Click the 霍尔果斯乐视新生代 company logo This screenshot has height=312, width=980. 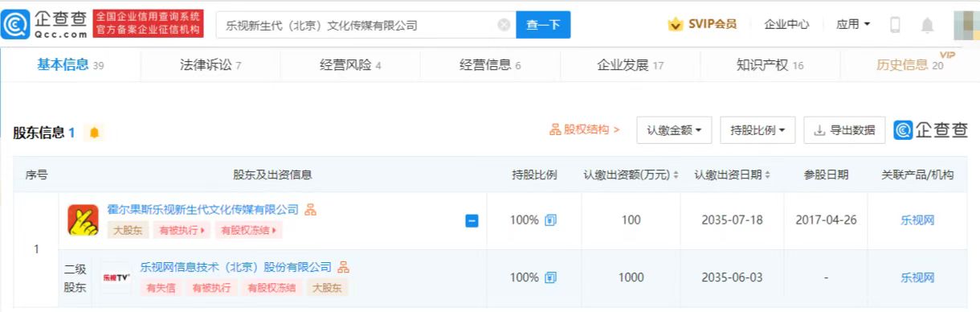point(83,220)
